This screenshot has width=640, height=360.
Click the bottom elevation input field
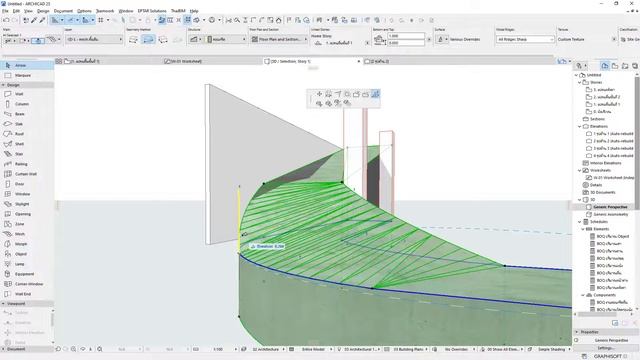click(406, 42)
